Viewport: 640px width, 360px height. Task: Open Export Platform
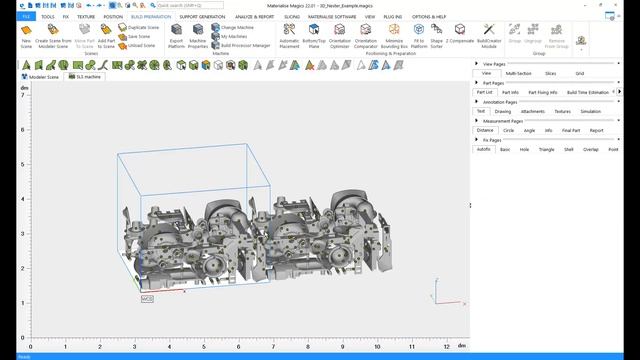[x=176, y=36]
